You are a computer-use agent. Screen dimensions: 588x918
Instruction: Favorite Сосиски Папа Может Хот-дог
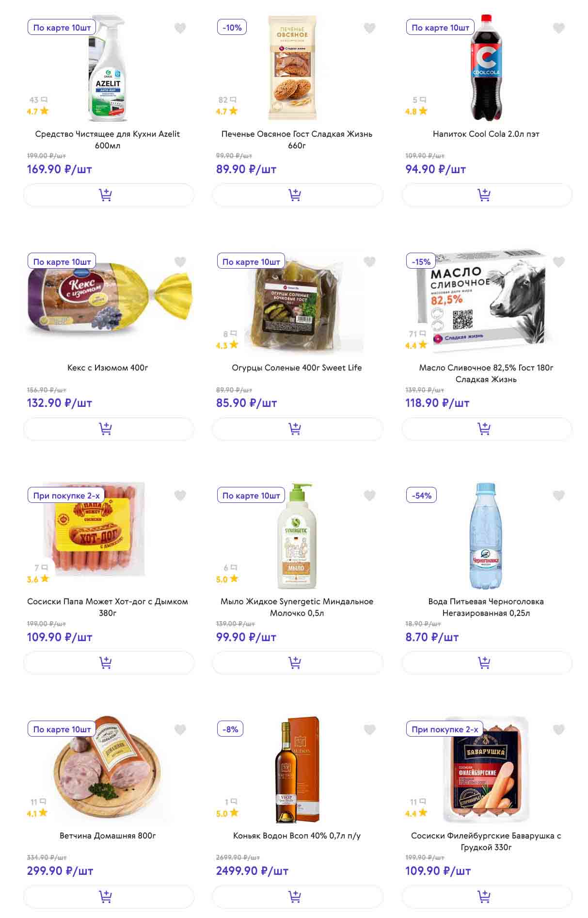(180, 496)
